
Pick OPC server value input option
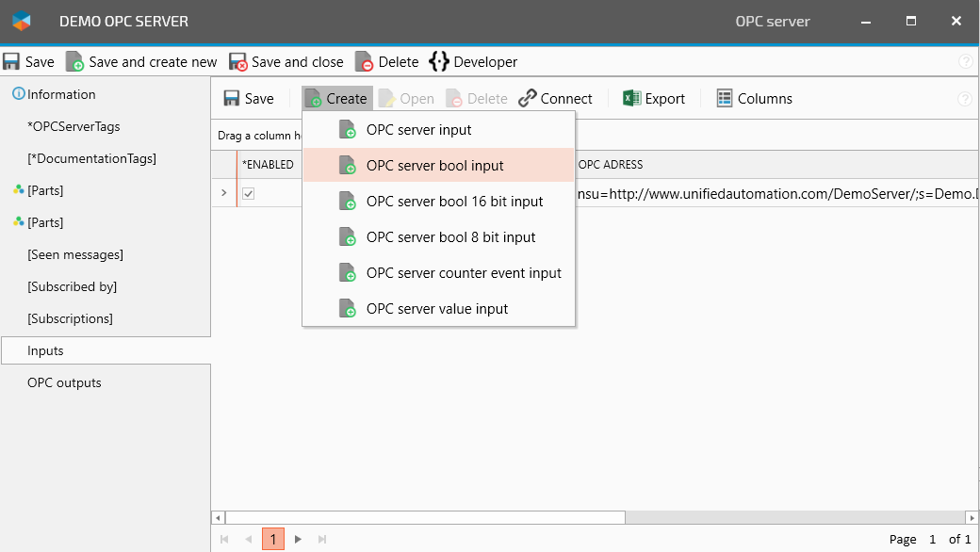point(437,309)
